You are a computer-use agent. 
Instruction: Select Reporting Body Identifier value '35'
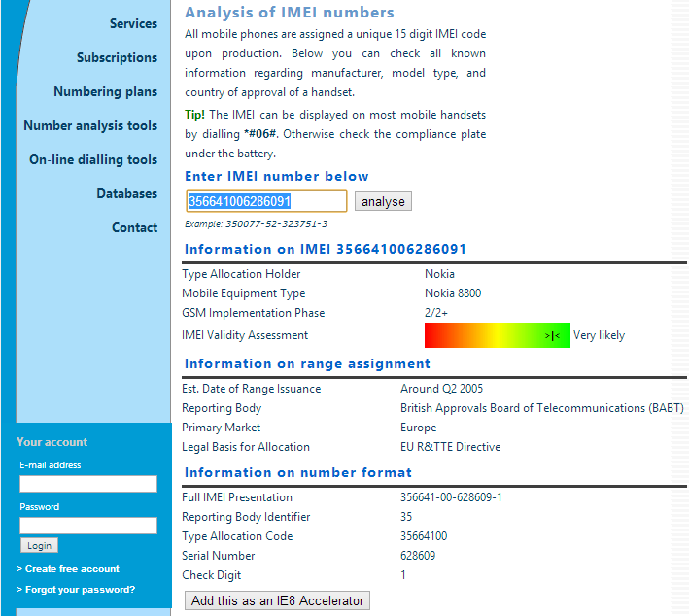406,517
